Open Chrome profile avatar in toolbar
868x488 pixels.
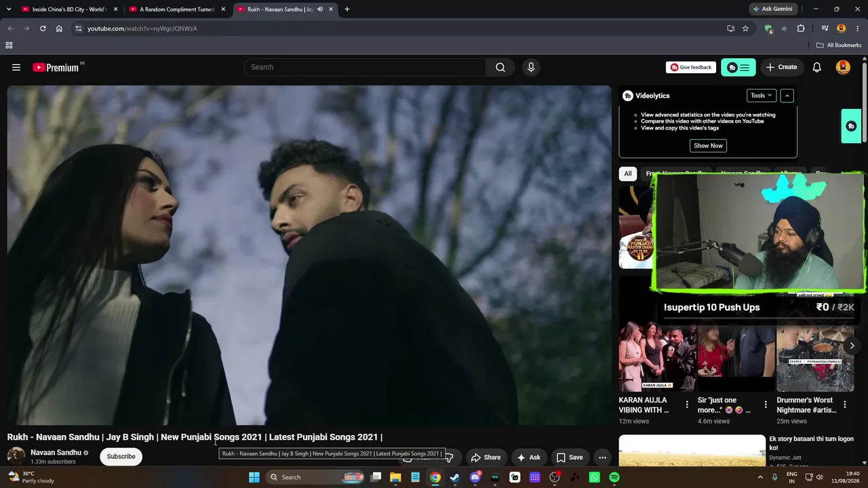pos(842,28)
